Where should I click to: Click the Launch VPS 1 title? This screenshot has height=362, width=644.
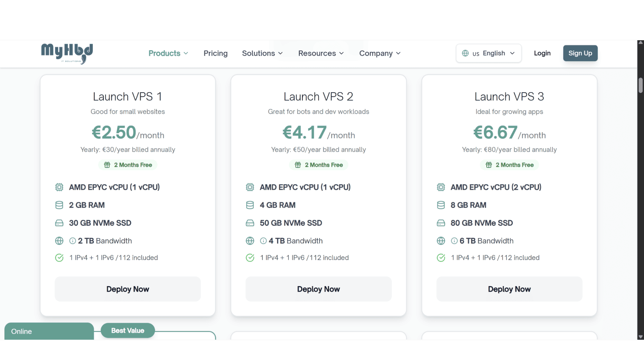coord(128,97)
